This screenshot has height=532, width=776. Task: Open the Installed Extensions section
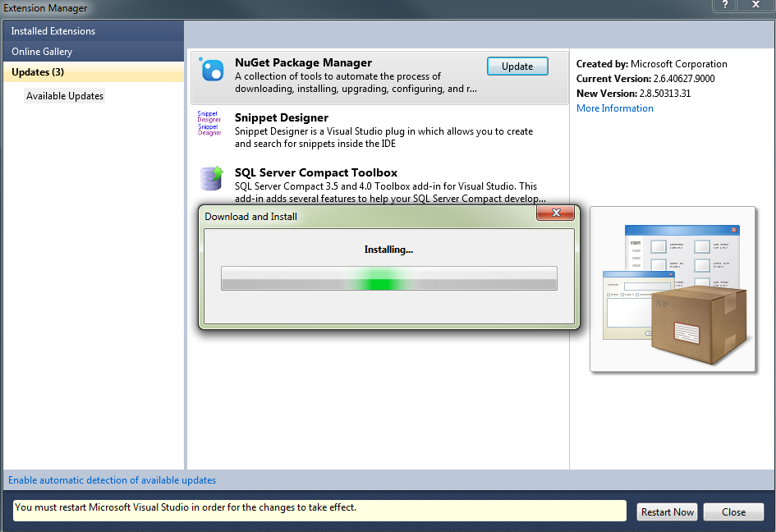pos(93,30)
